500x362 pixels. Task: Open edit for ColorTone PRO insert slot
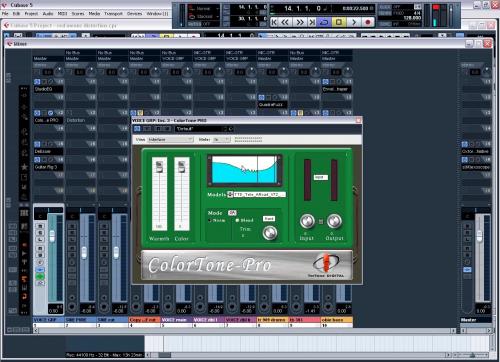[51, 113]
